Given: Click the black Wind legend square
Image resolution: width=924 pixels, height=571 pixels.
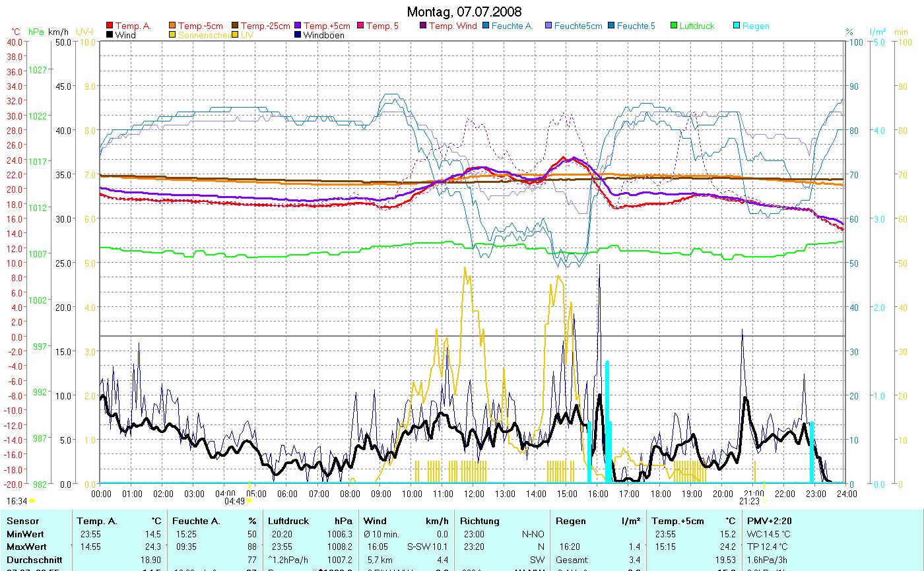Looking at the screenshot, I should point(110,35).
